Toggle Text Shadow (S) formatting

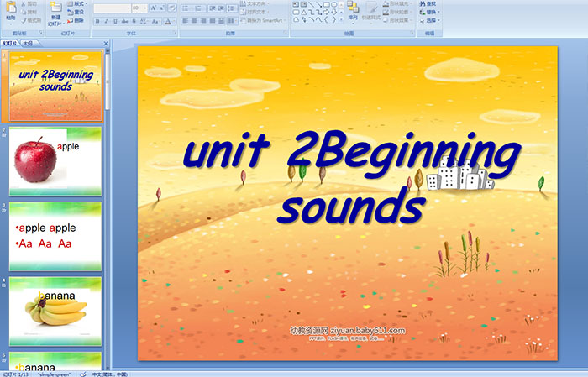pos(134,21)
